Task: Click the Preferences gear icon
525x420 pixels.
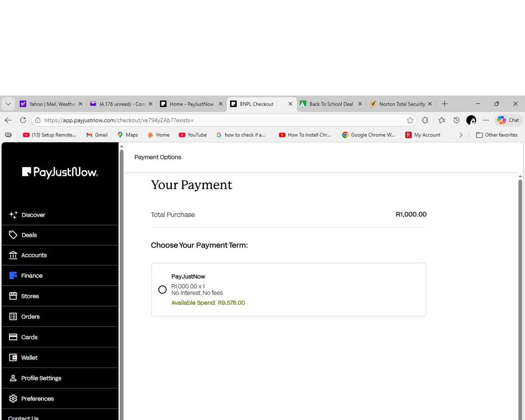Action: click(x=13, y=399)
